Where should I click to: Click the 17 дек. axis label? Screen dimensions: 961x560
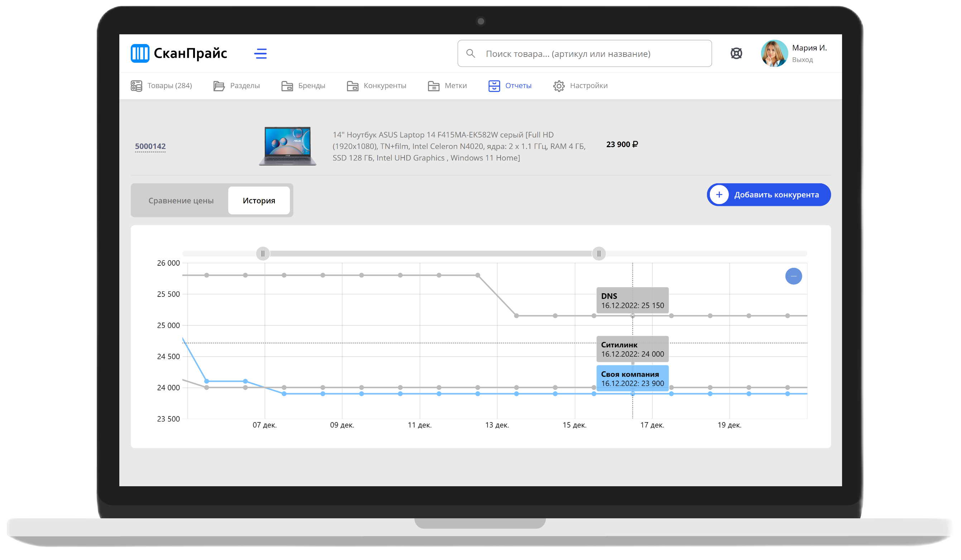652,425
